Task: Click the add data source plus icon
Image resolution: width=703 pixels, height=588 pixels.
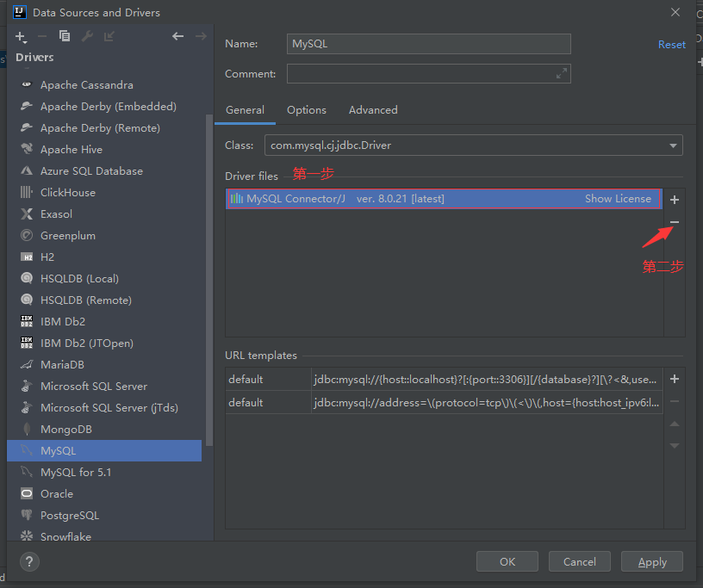Action: (x=21, y=37)
